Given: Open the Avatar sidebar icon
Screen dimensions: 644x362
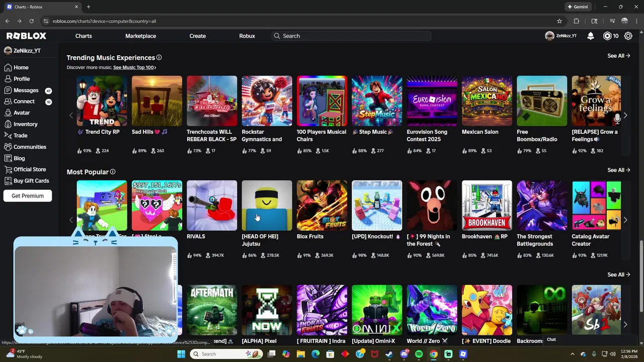Looking at the screenshot, I should point(8,113).
